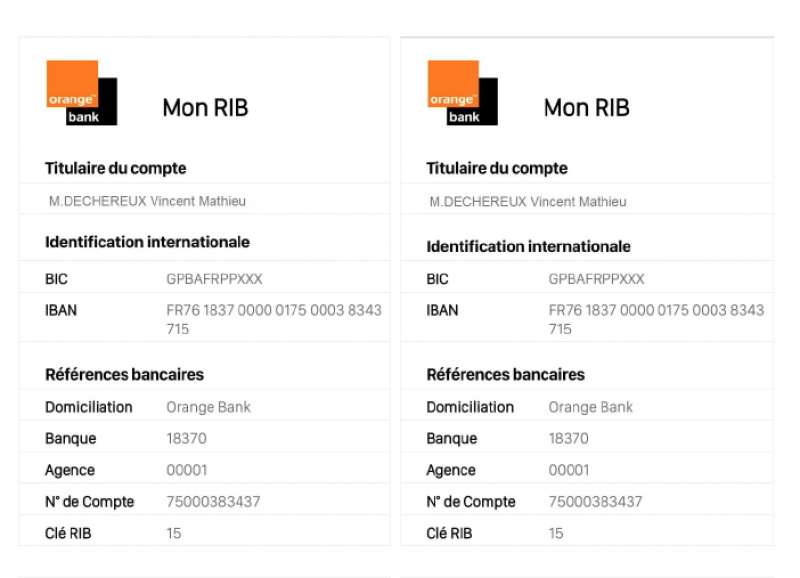Click the 'Références bancaires' heading on the left card
This screenshot has width=800, height=578.
124,375
